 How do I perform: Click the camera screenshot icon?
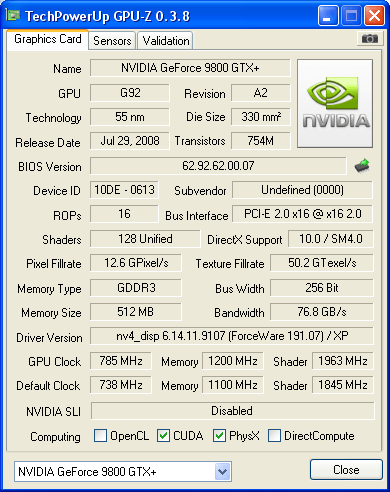point(369,39)
